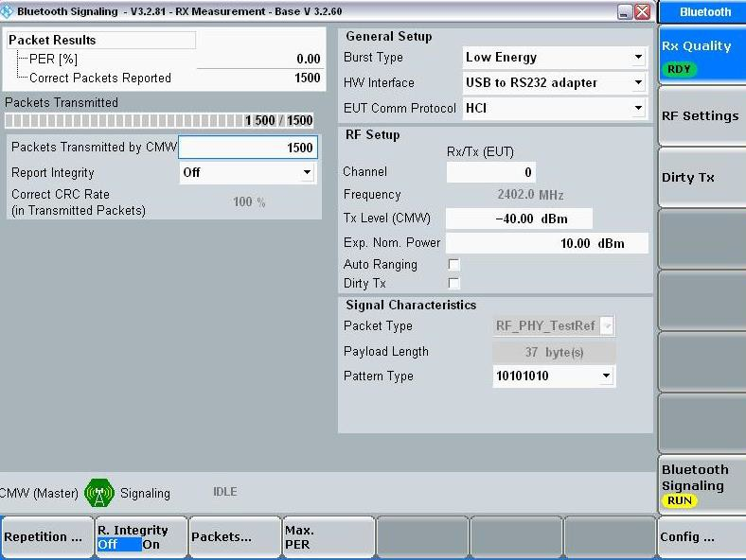Viewport: 746px width, 560px height.
Task: Toggle R. Integrity Off/On softkey
Action: click(140, 537)
